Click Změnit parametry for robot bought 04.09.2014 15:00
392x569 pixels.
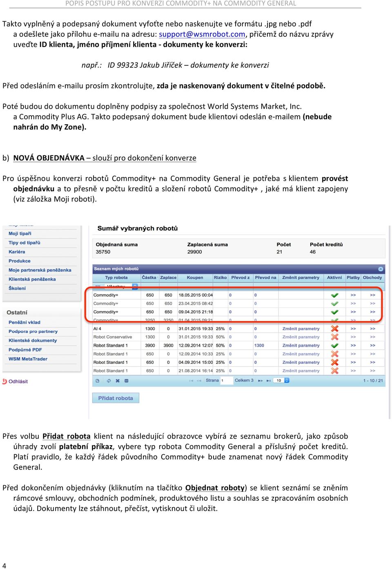301,363
